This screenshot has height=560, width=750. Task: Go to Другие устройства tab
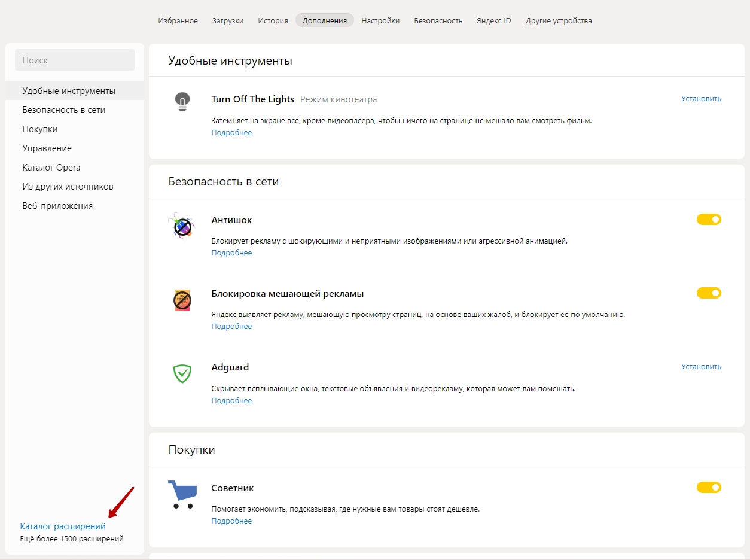[x=559, y=20]
